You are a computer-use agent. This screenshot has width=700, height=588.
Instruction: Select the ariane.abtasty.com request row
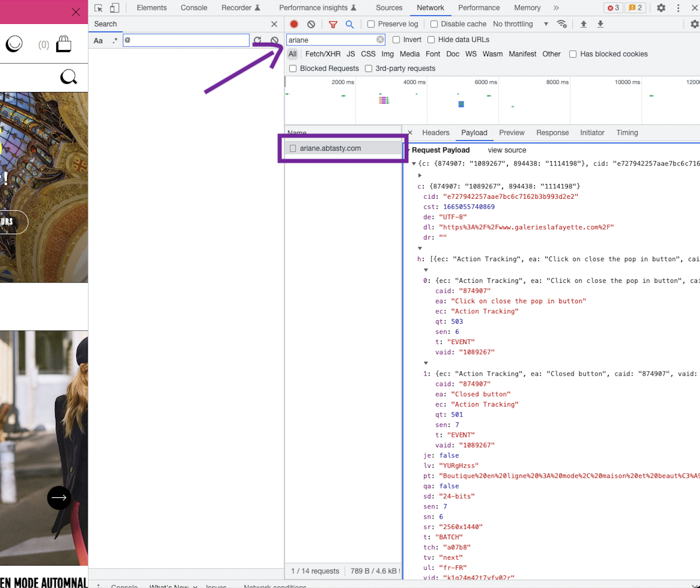click(x=343, y=148)
